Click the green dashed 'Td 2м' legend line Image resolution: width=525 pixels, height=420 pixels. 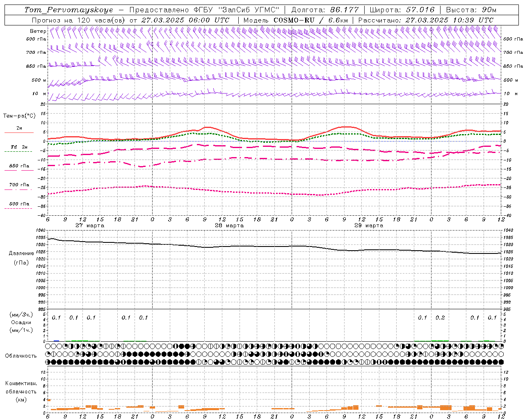18,152
